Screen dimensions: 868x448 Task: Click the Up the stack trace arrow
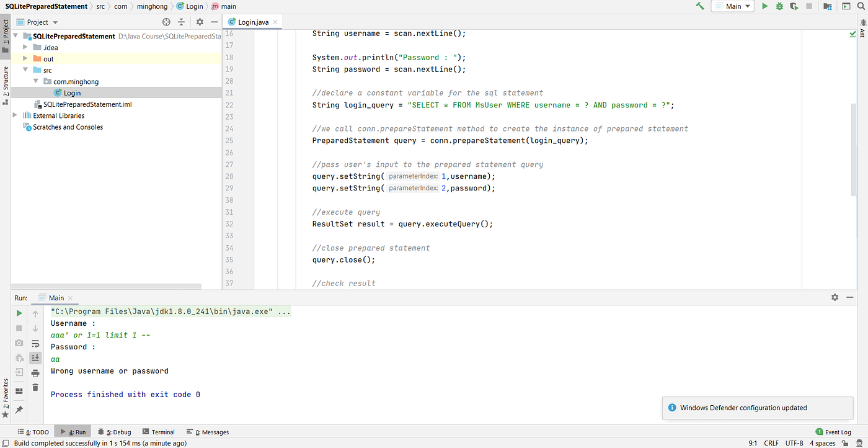click(x=35, y=314)
